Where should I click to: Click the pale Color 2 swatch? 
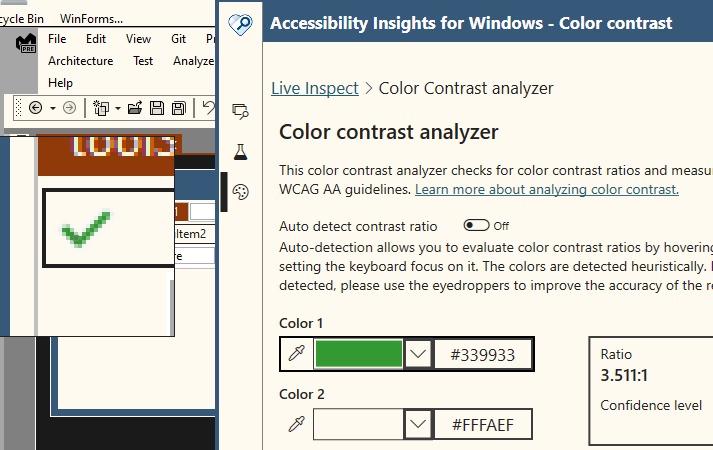point(358,425)
